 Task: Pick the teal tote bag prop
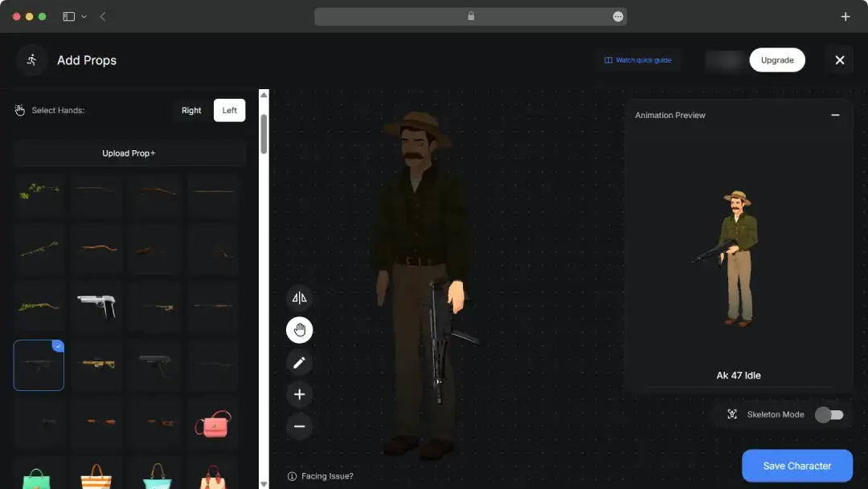pyautogui.click(x=157, y=475)
